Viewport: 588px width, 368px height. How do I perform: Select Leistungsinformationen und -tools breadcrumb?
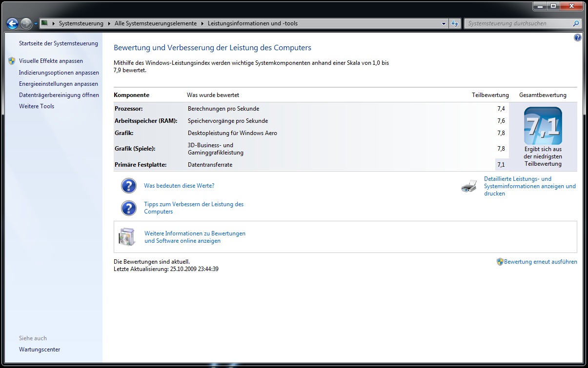pos(253,23)
